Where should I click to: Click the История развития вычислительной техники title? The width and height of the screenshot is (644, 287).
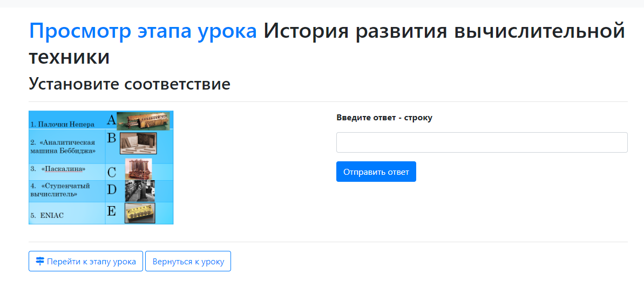coord(327,44)
